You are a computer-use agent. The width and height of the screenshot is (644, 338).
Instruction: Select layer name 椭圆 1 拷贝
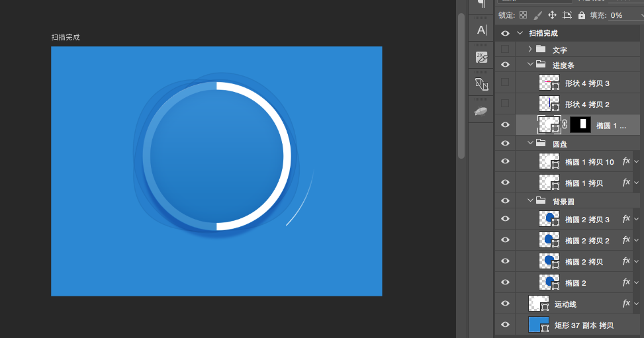pyautogui.click(x=584, y=183)
